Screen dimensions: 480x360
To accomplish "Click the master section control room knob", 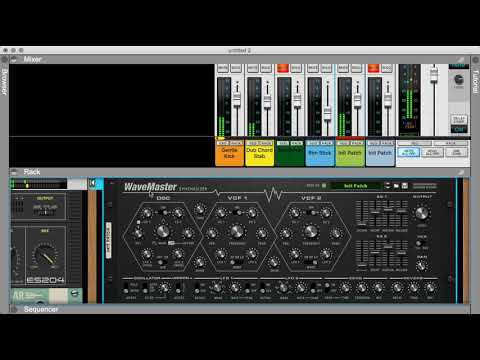I will [x=459, y=79].
